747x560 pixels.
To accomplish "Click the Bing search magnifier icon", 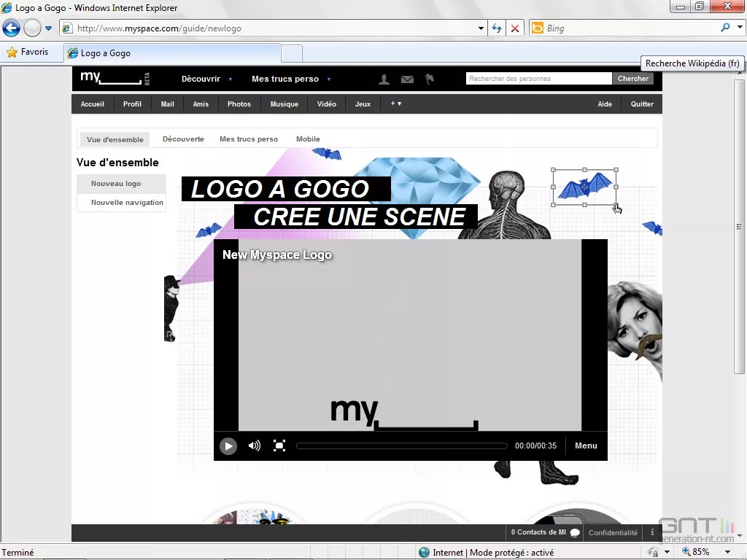I will pos(725,28).
